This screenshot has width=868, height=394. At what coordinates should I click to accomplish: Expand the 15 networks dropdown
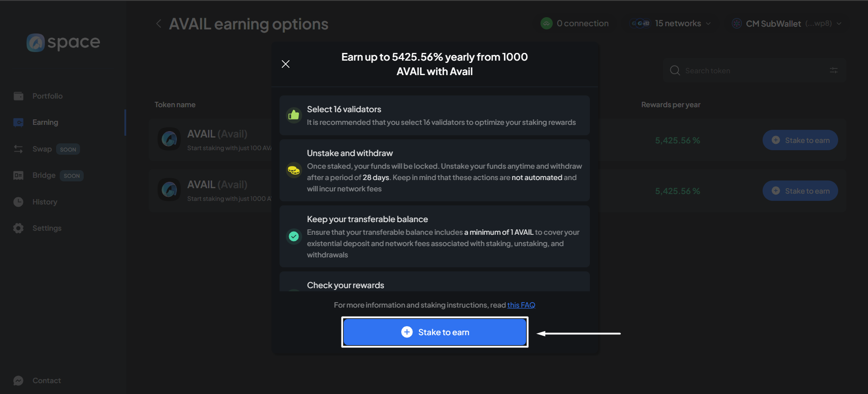coord(671,24)
